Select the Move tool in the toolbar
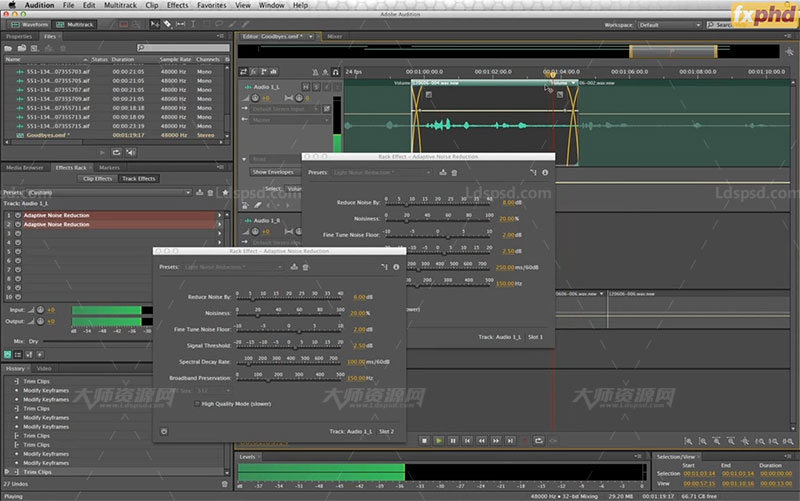The width and height of the screenshot is (800, 501). (155, 24)
